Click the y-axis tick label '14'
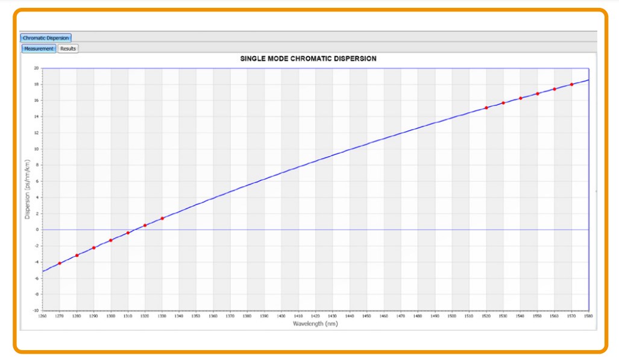The height and width of the screenshot is (364, 619). pyautogui.click(x=36, y=116)
